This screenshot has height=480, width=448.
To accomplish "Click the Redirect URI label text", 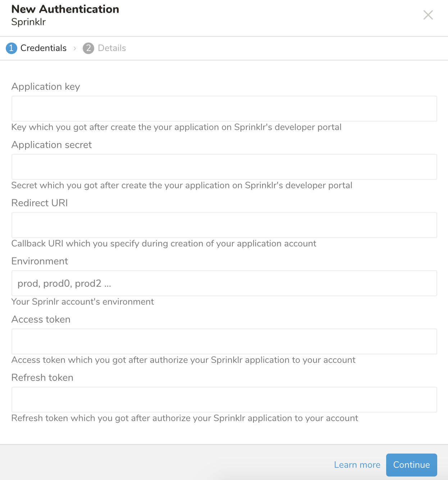I will (40, 203).
